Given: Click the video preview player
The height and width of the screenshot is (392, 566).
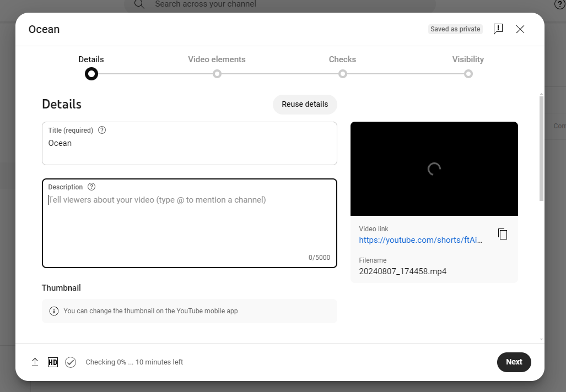Looking at the screenshot, I should pos(434,169).
